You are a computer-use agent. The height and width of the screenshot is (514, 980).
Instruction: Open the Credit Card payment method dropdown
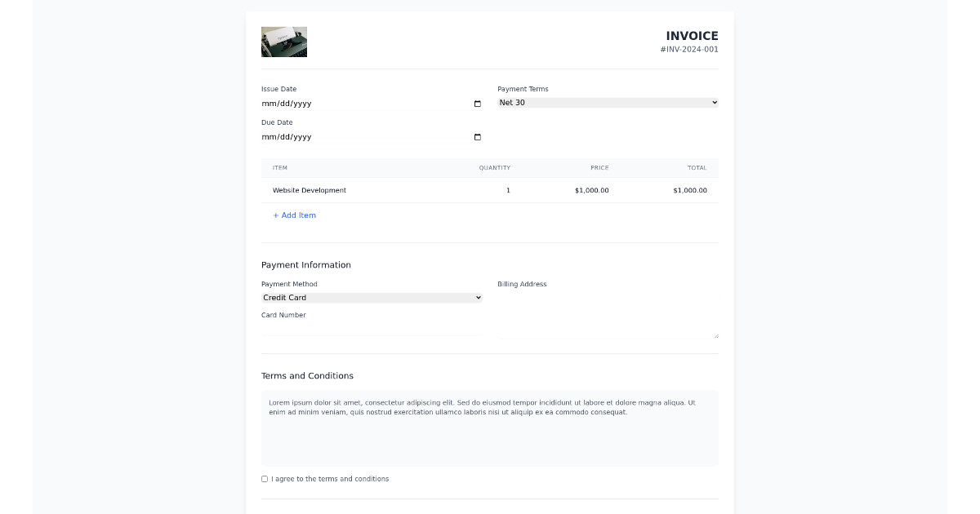[372, 297]
